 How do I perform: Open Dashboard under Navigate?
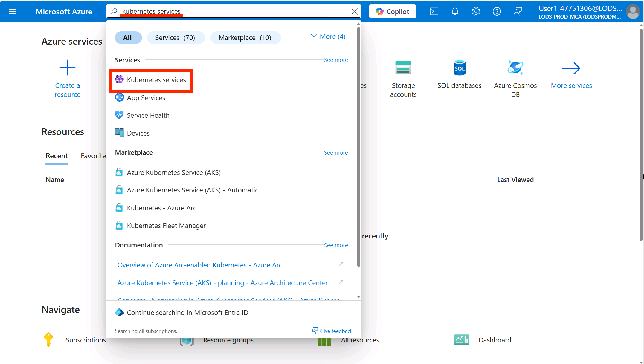click(495, 340)
